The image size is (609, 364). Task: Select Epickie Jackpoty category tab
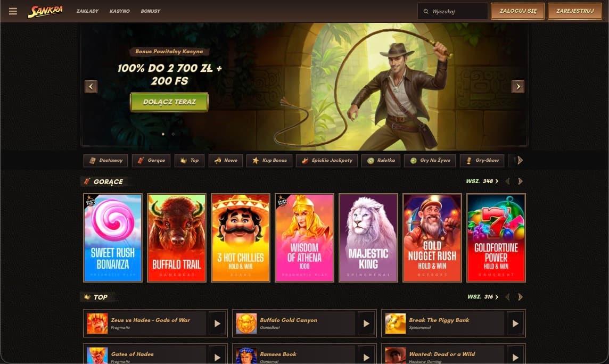point(327,160)
